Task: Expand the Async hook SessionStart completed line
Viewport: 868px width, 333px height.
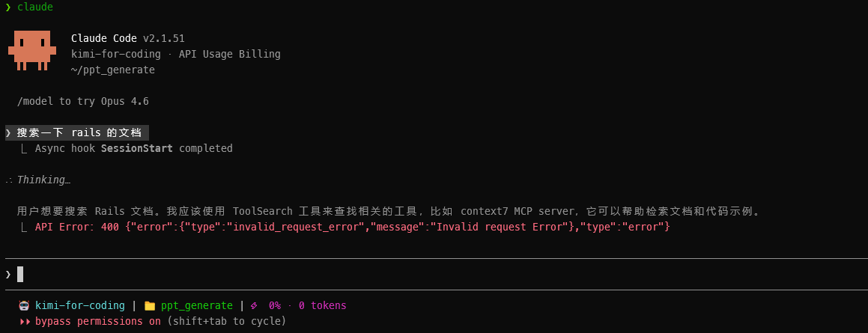Action: 133,148
